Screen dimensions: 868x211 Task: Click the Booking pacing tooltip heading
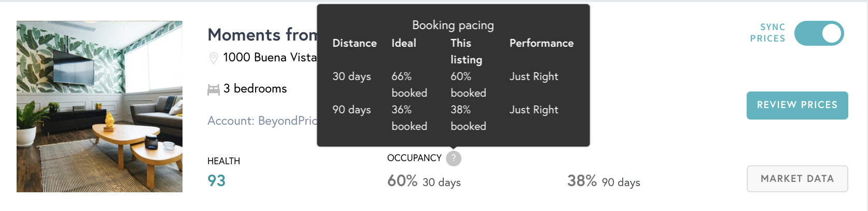click(453, 25)
